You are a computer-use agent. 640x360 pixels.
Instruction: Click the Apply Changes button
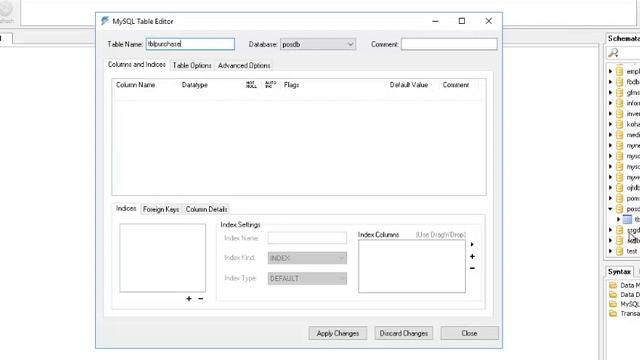(x=338, y=333)
